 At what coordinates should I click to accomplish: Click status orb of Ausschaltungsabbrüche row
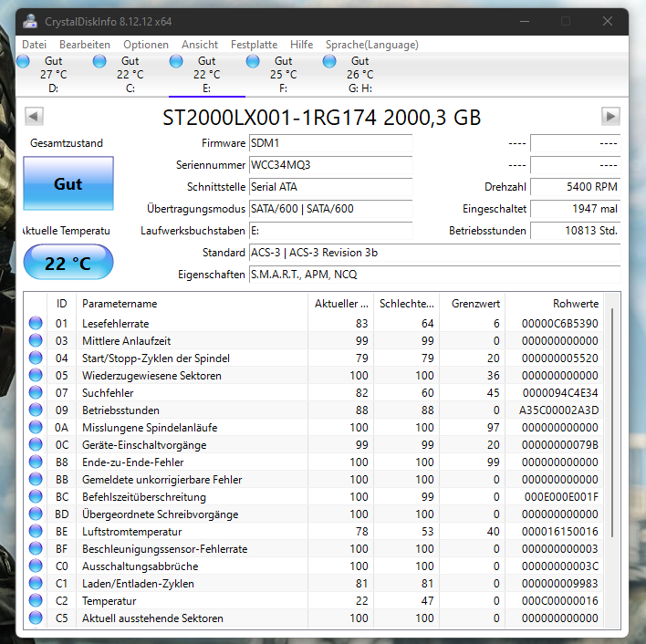[36, 566]
